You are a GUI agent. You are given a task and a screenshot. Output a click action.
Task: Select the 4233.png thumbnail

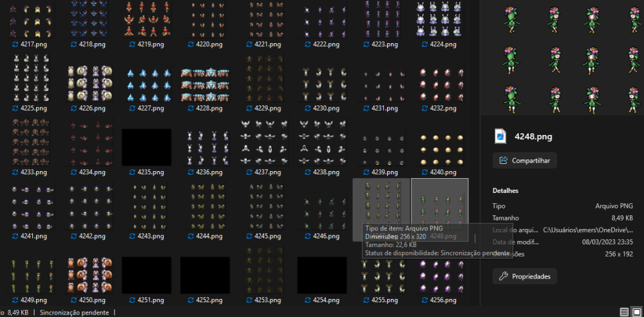pos(30,142)
